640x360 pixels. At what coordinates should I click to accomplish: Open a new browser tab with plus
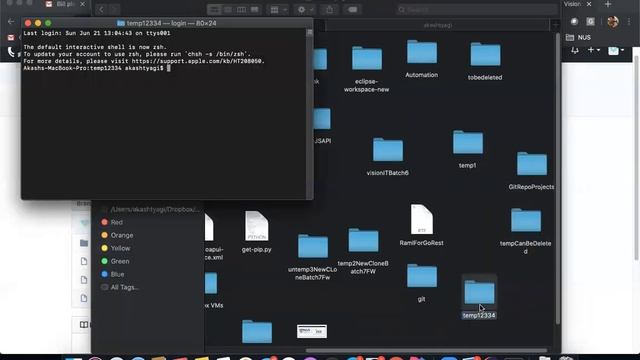point(608,4)
